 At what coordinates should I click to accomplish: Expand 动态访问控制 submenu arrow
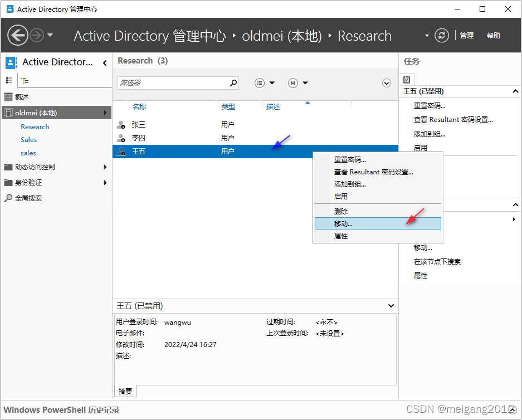click(x=105, y=167)
